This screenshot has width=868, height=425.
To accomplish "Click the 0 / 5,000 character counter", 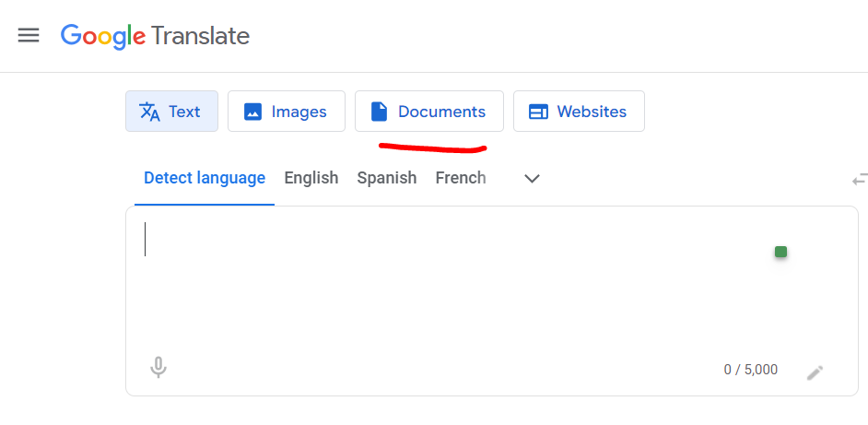I will click(x=751, y=370).
